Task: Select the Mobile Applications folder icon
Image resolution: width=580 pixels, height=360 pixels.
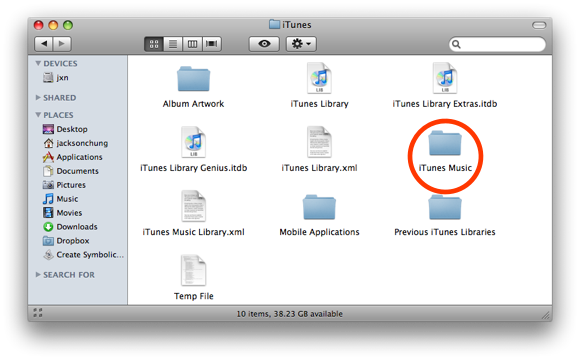Action: click(319, 207)
